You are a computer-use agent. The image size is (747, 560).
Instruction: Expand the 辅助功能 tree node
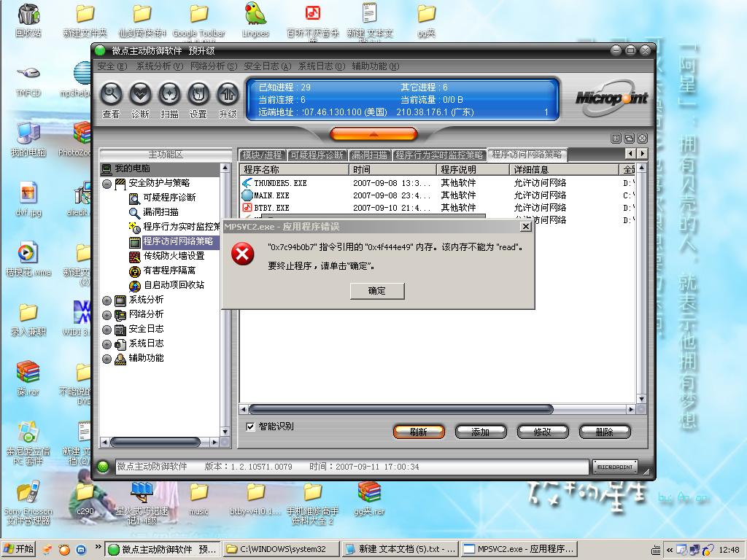pos(107,359)
